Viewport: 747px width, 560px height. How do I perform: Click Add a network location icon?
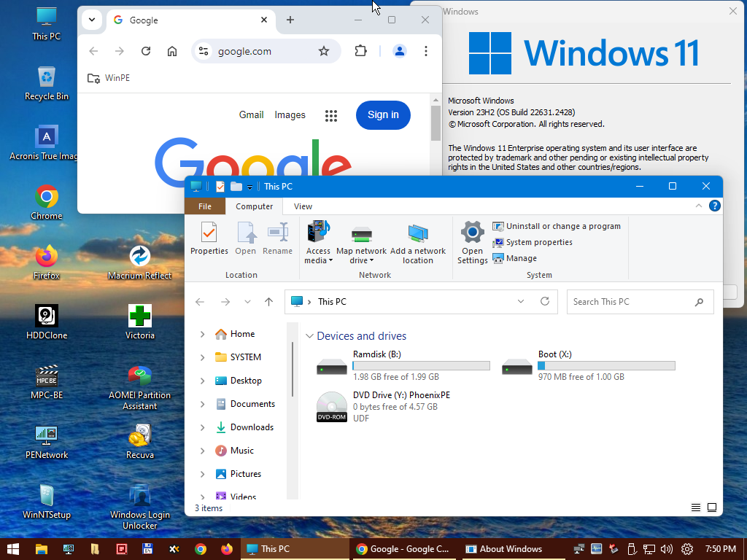point(418,244)
